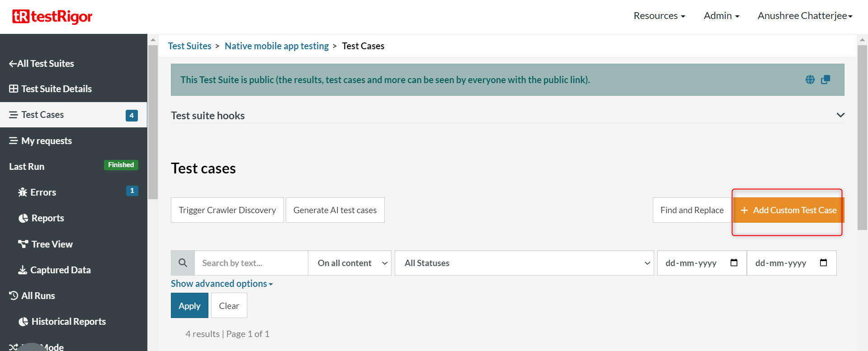Expand the Test suite hooks section
868x351 pixels.
(x=840, y=115)
